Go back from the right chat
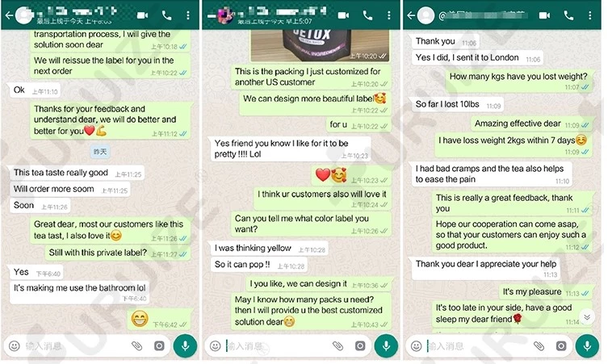 point(411,15)
